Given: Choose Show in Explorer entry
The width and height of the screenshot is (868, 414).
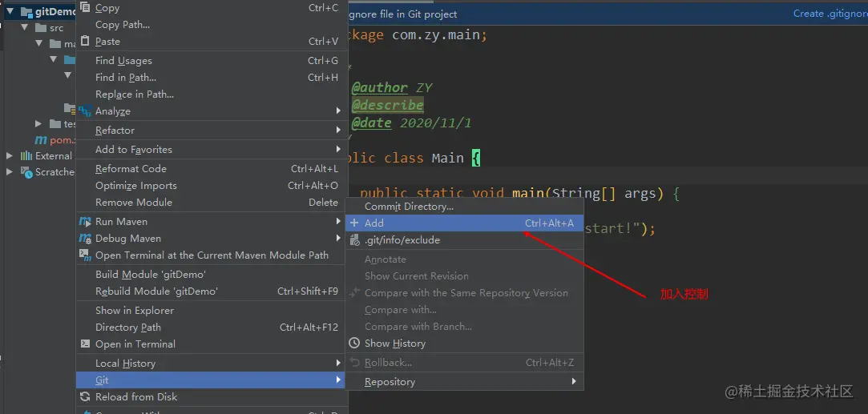Looking at the screenshot, I should [212, 311].
